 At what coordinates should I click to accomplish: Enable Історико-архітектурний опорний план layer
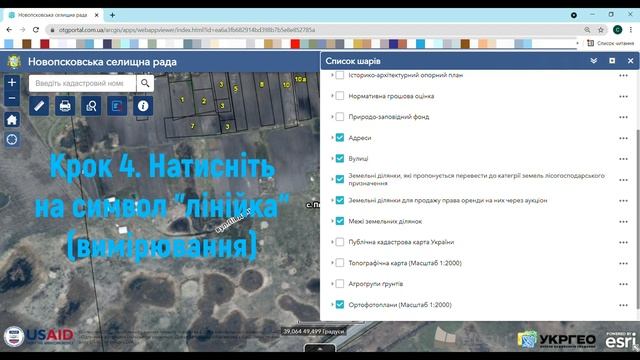point(340,75)
